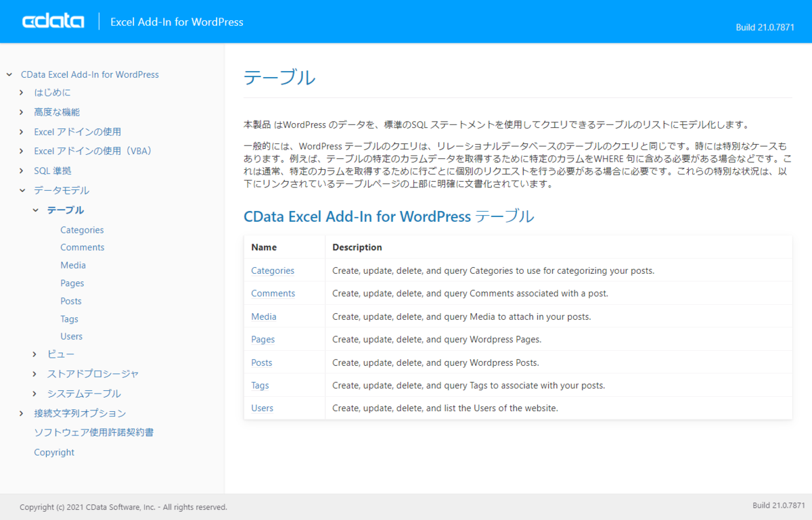Select the bold テーブル sidebar item
This screenshot has width=812, height=520.
(x=66, y=210)
